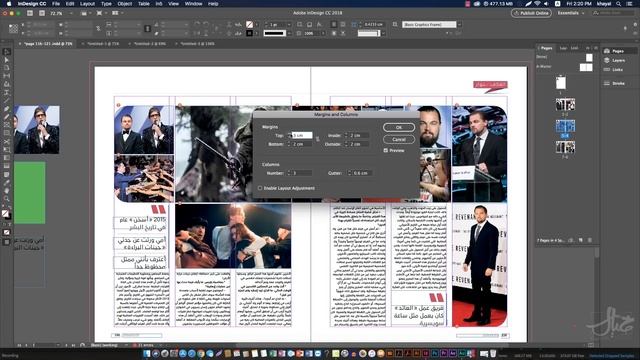Switch to the Layers tab in panel

click(x=563, y=48)
